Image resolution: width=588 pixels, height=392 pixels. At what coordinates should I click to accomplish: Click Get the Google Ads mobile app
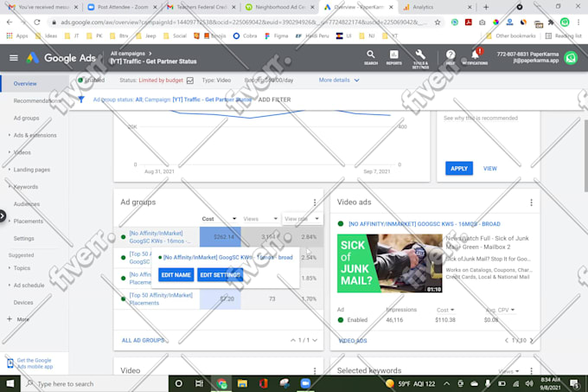click(x=35, y=363)
